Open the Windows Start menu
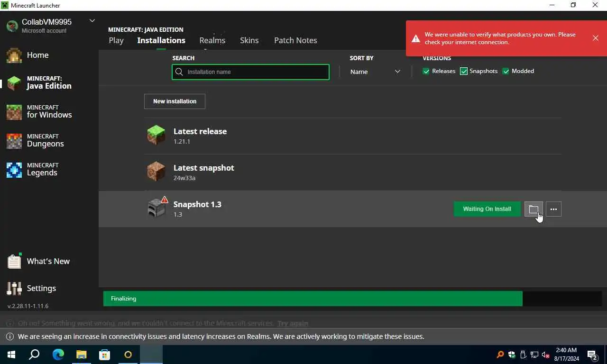 click(x=11, y=355)
